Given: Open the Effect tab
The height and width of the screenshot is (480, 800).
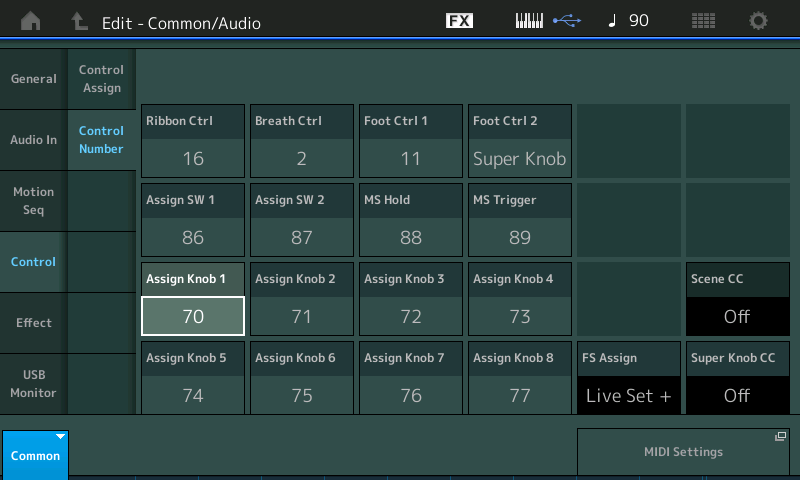Looking at the screenshot, I should point(33,323).
